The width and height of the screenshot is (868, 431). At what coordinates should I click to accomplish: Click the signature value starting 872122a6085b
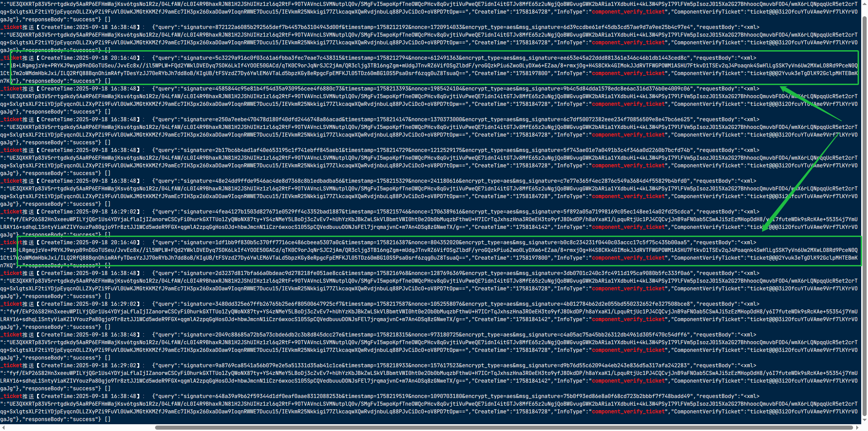pyautogui.click(x=278, y=27)
